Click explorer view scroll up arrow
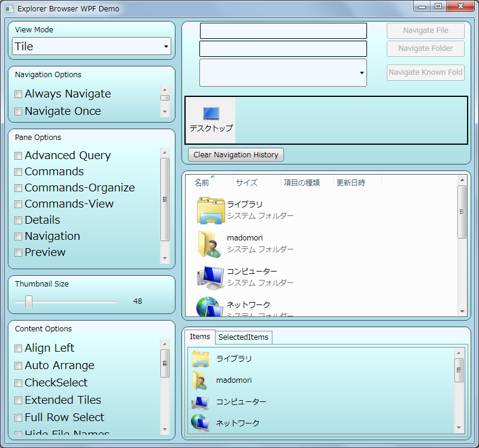This screenshot has height=448, width=479. pyautogui.click(x=462, y=180)
